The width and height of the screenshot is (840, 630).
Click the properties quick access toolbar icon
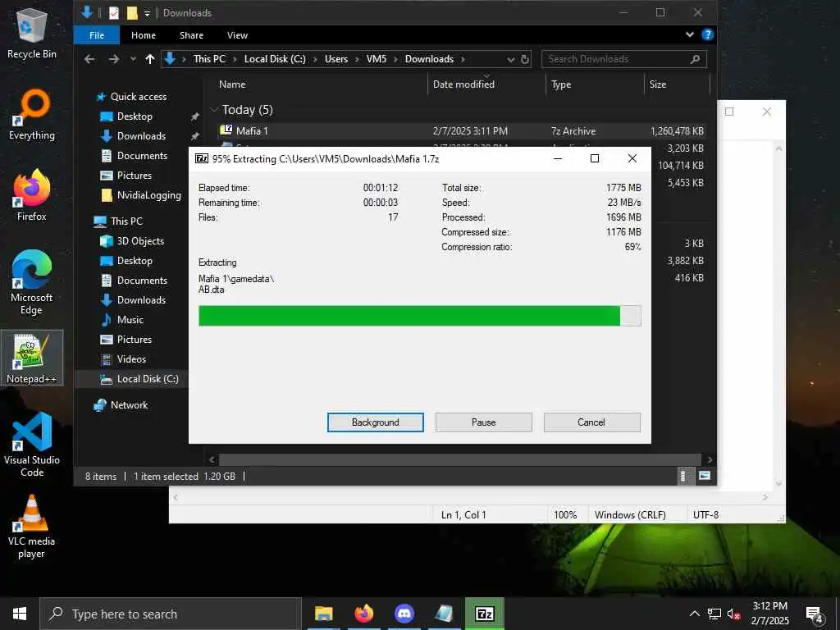click(x=113, y=12)
